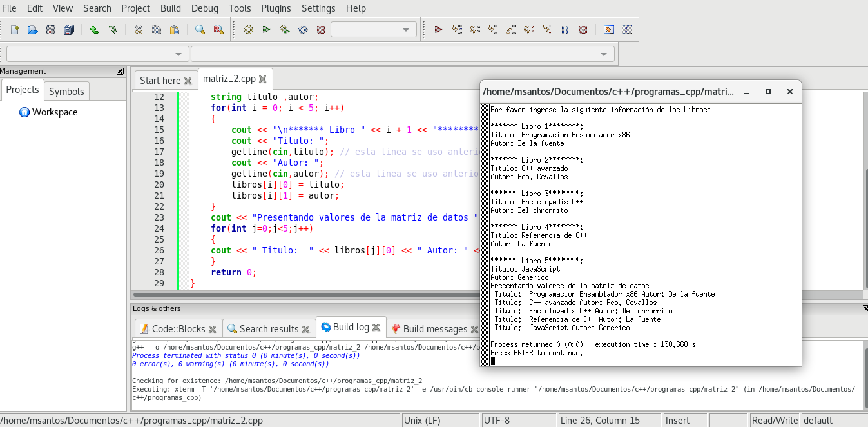The width and height of the screenshot is (868, 427).
Task: Click the New file icon
Action: tap(15, 30)
